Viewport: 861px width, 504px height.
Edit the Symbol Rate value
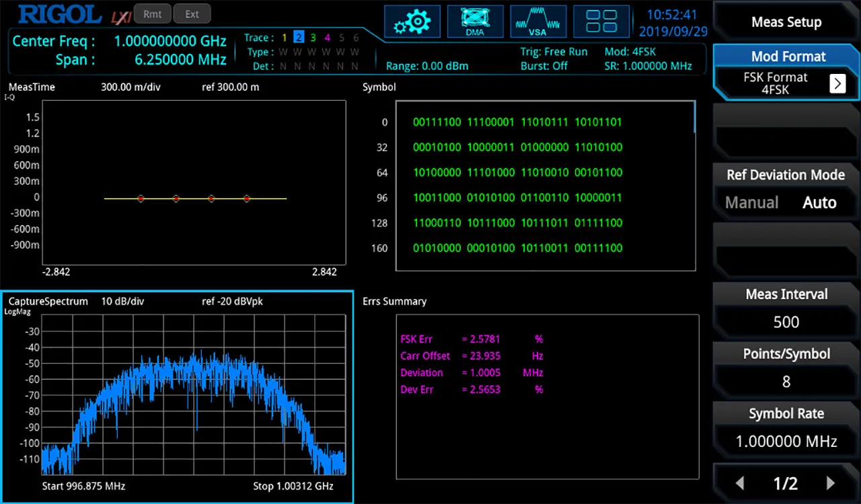tap(786, 442)
